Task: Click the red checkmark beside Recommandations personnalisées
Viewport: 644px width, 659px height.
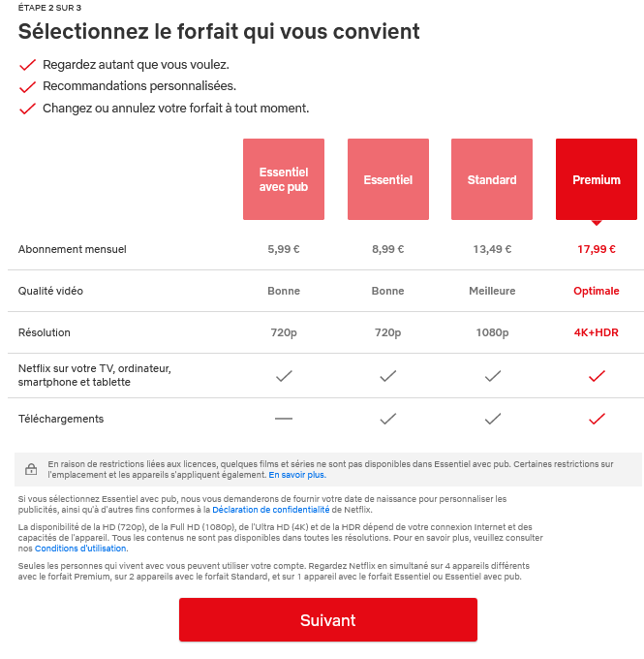Action: tap(27, 87)
